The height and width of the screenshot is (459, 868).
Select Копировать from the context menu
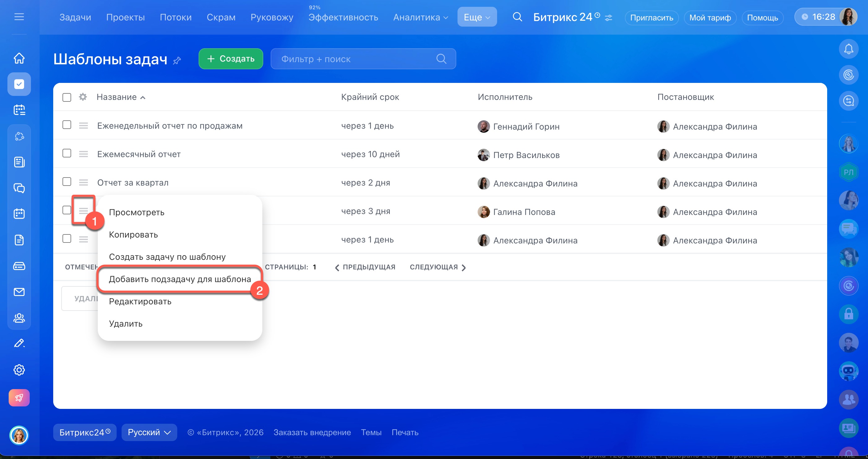(133, 234)
